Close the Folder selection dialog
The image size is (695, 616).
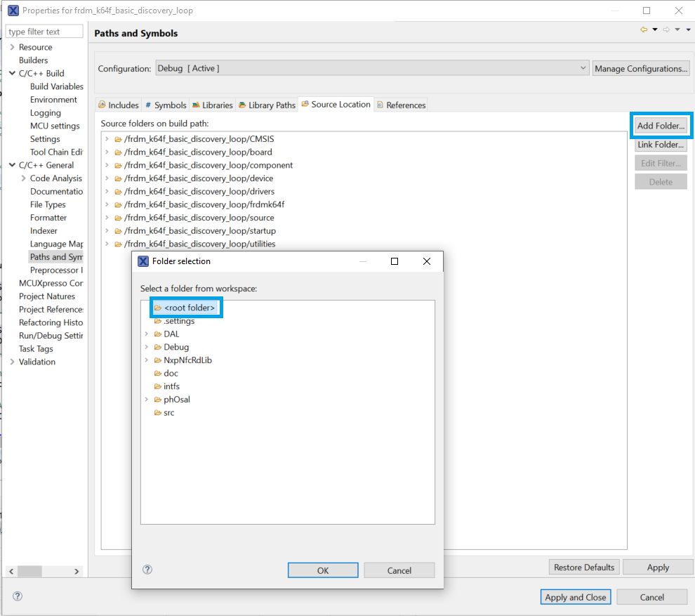click(426, 261)
